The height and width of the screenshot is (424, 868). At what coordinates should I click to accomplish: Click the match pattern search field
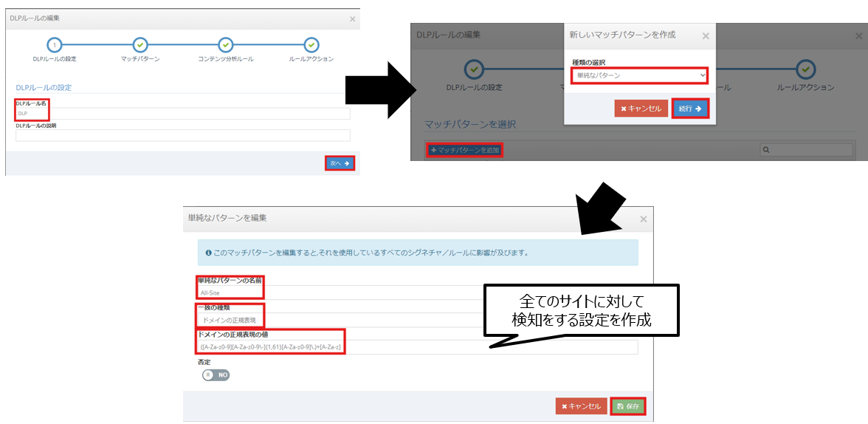tap(806, 150)
